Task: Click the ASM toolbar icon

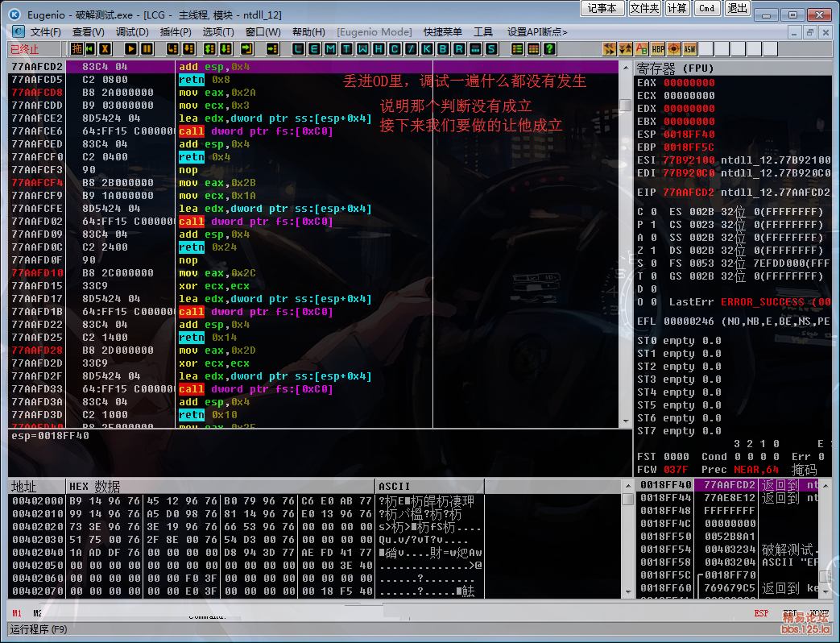Action: [690, 49]
